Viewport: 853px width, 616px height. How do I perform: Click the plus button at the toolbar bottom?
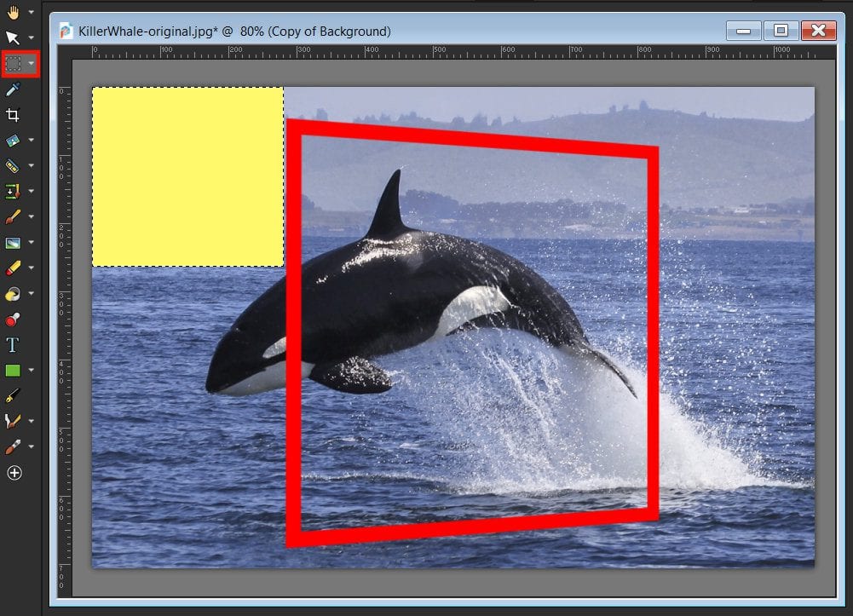(x=13, y=474)
